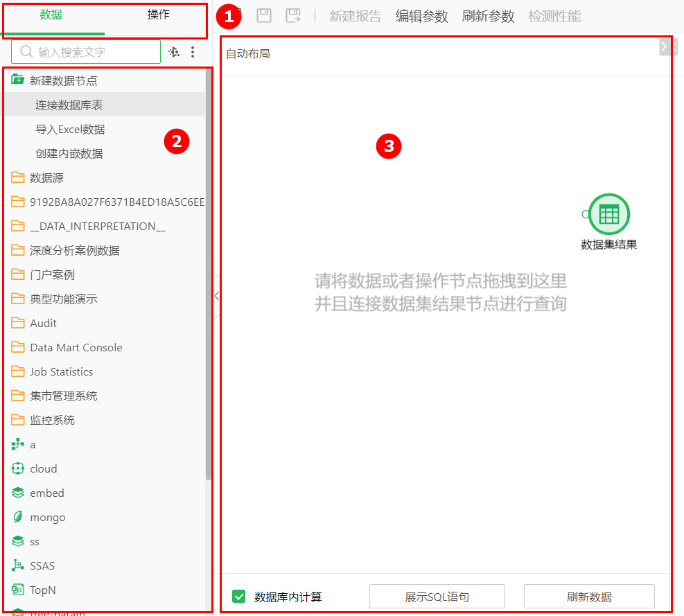Click the save icon in toolbar

click(x=264, y=16)
